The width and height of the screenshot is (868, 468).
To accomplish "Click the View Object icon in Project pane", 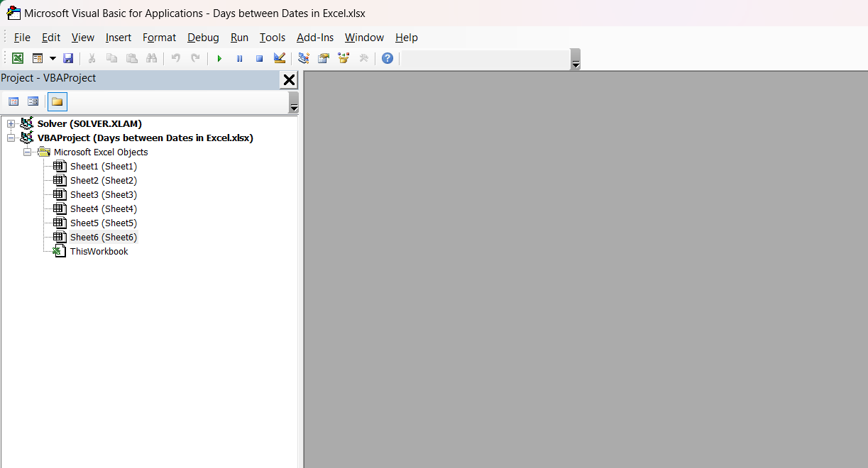I will 33,101.
